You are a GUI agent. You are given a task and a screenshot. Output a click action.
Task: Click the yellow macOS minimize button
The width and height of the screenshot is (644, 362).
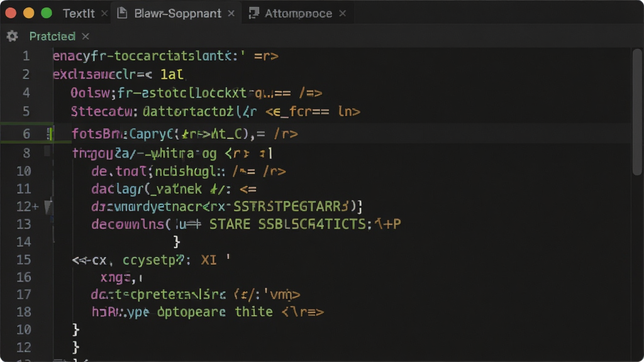(29, 13)
